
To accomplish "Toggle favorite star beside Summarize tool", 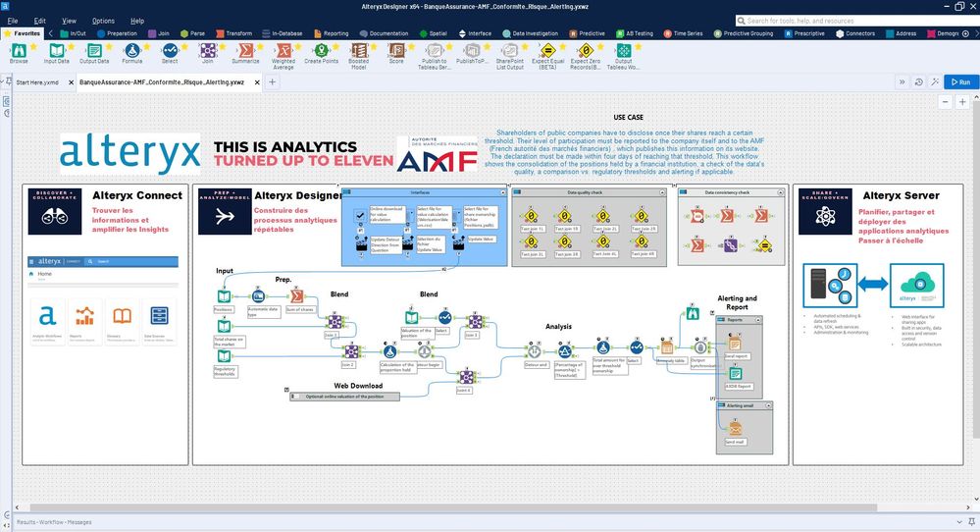I will (x=261, y=47).
